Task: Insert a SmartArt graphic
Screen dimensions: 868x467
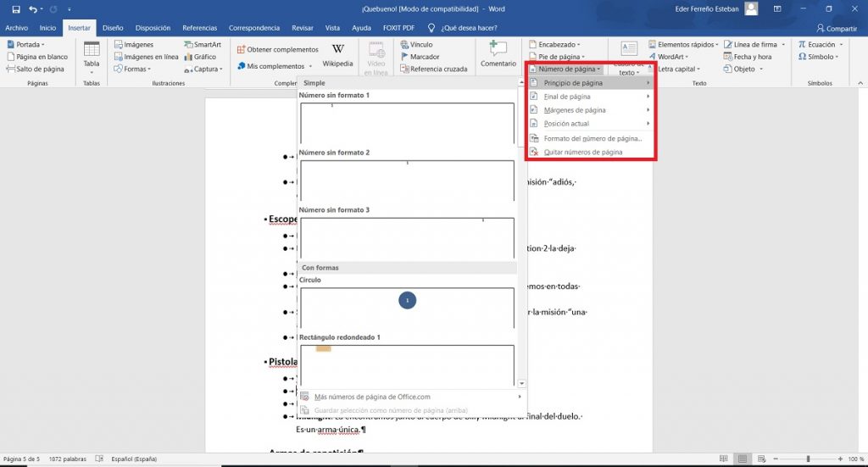Action: pos(203,44)
